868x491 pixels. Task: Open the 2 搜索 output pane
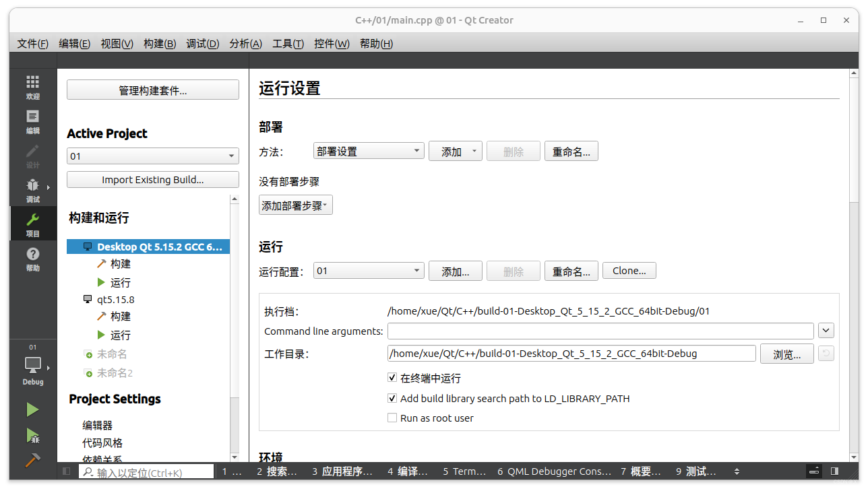point(276,471)
